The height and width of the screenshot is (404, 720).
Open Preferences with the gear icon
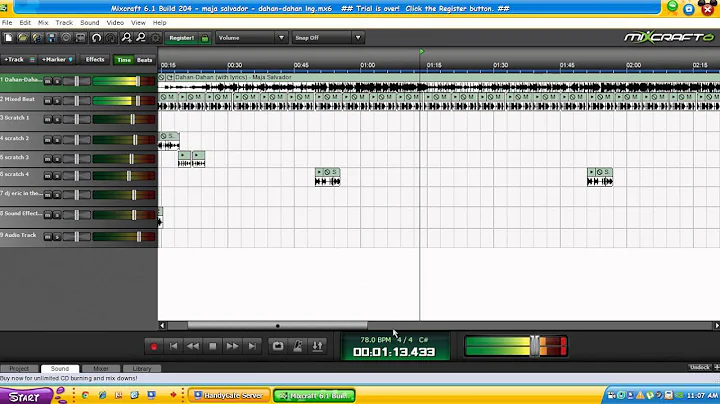pyautogui.click(x=156, y=38)
